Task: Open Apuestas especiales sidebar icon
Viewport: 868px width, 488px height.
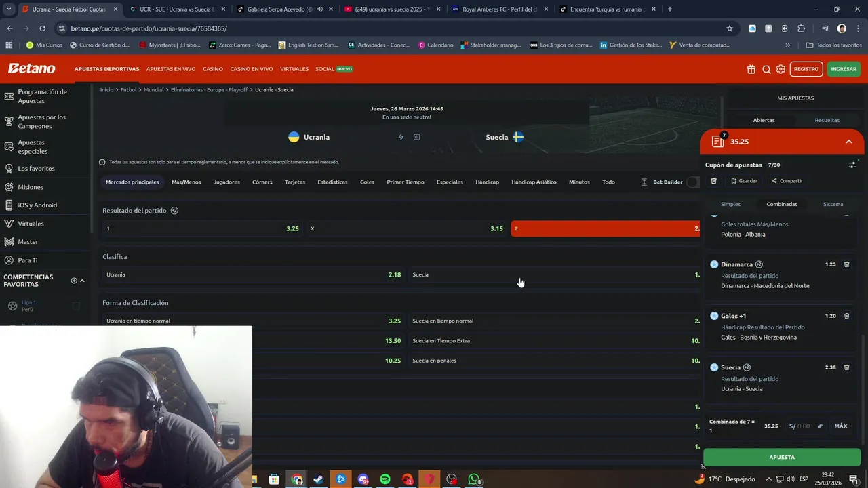Action: [9, 147]
